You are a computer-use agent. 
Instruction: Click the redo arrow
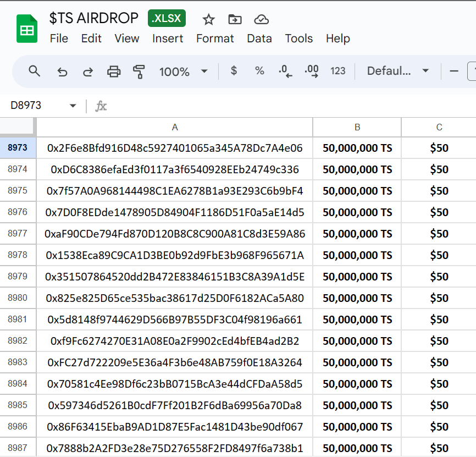[88, 72]
